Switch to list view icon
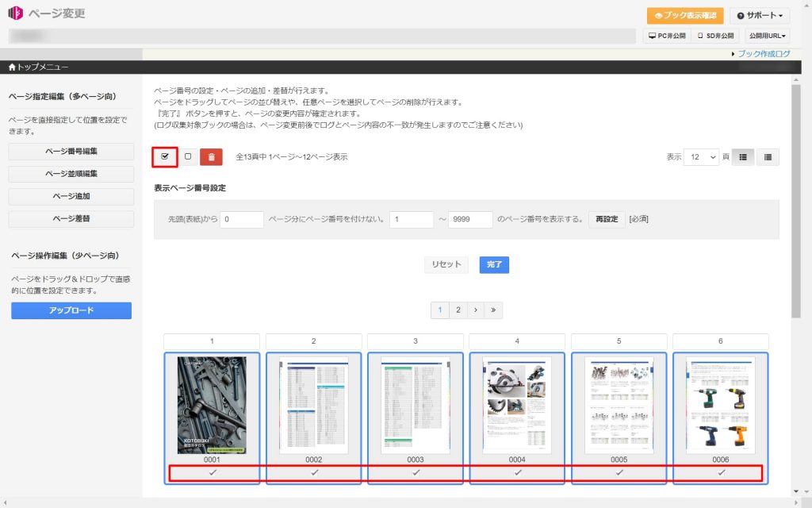This screenshot has width=812, height=508. click(x=768, y=157)
